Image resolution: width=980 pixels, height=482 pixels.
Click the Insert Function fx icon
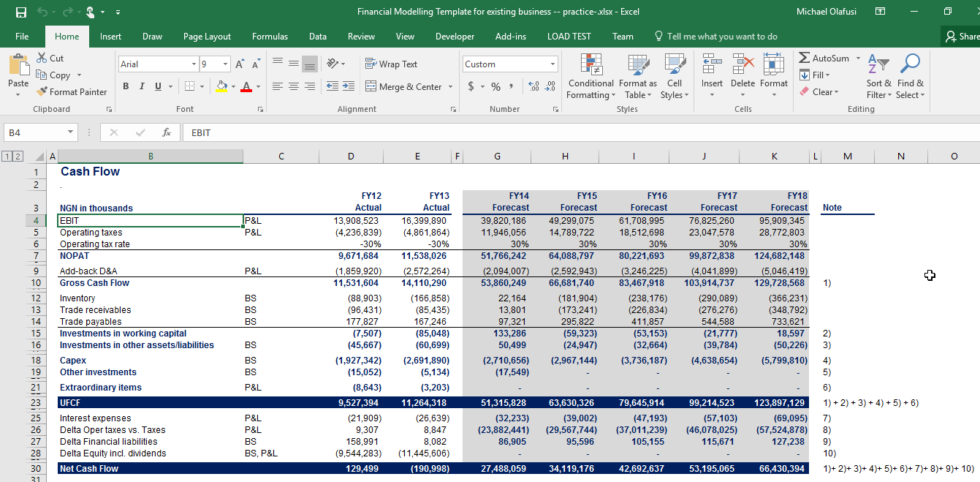coord(167,132)
